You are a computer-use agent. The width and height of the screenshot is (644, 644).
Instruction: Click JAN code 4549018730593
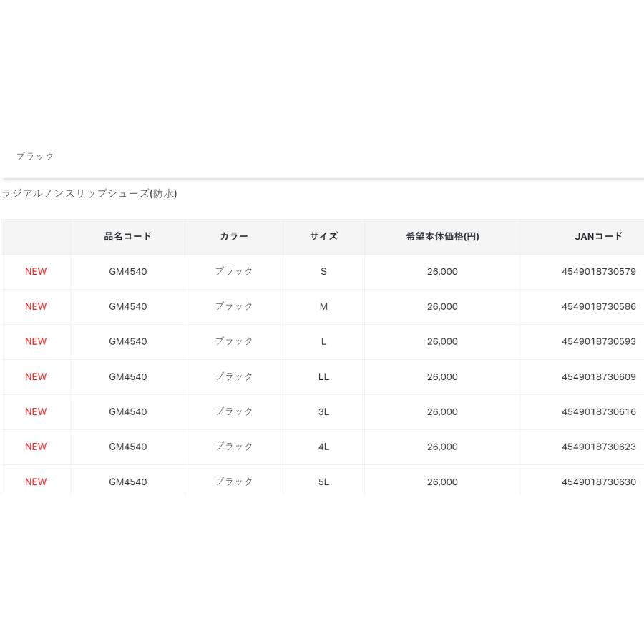[x=598, y=341]
